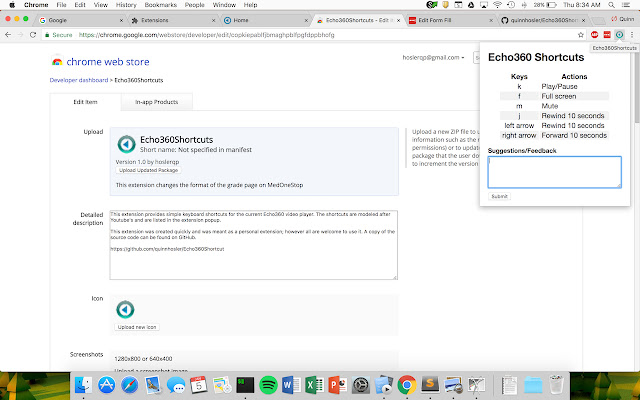The image size is (640, 400).
Task: Close the Echo360Shortcuts Edit Item browser tab
Action: [x=398, y=20]
